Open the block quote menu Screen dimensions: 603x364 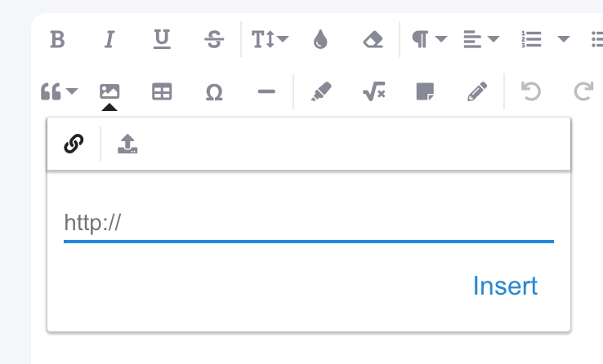(59, 92)
